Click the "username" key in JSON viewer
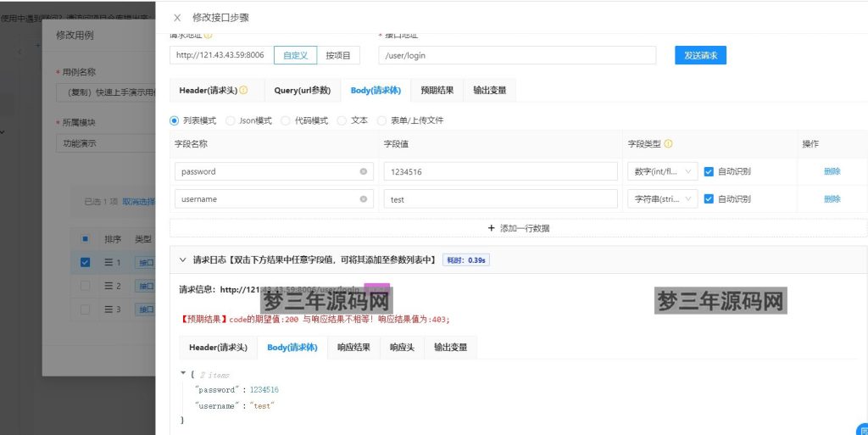 pyautogui.click(x=217, y=405)
